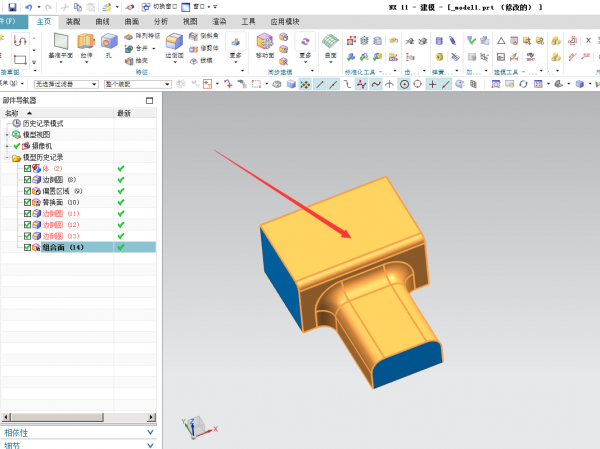
Task: Click the 拔模 draft tool
Action: click(x=201, y=60)
